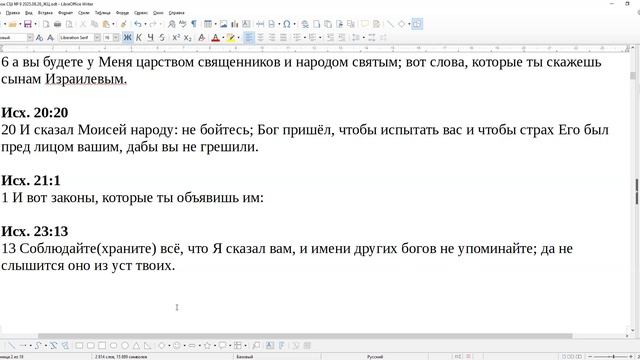
Task: Open Insert table dropdown arrow
Action: pos(215,24)
